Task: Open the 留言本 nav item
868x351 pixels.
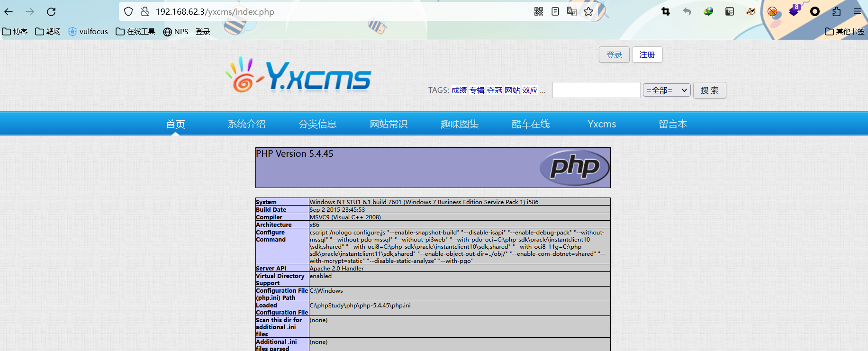Action: 673,124
